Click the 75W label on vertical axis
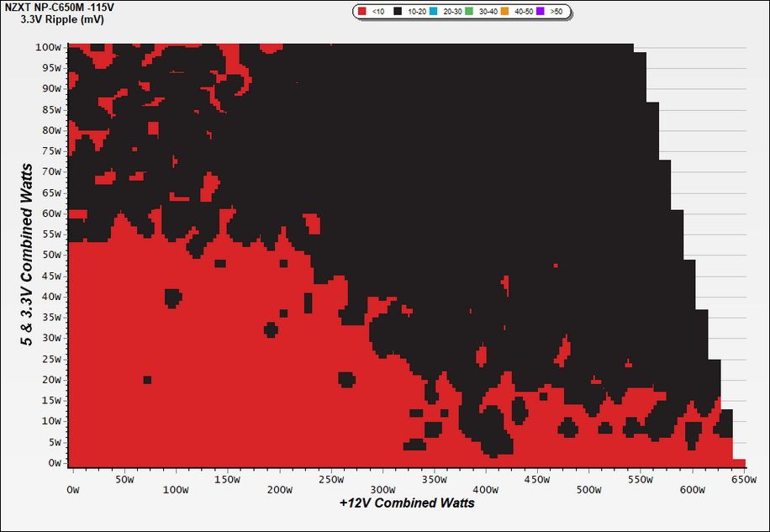The image size is (770, 532). (50, 151)
